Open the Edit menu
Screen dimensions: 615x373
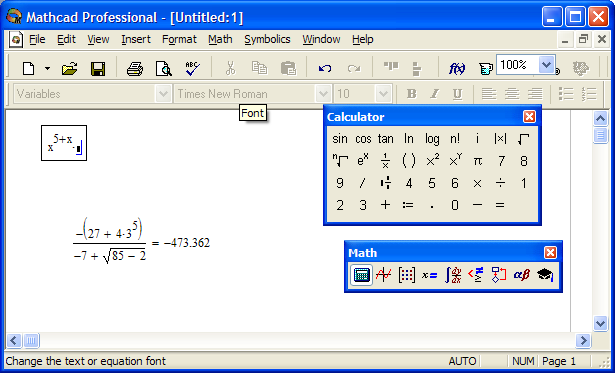(66, 39)
